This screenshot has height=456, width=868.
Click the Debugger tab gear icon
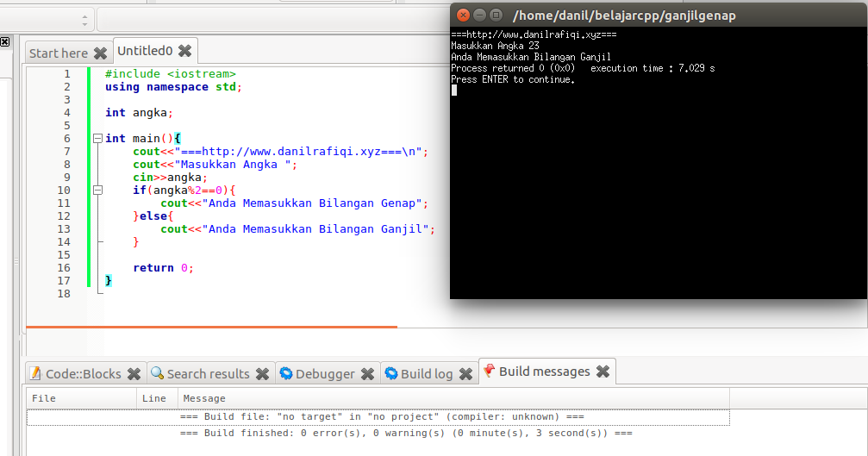click(x=286, y=373)
